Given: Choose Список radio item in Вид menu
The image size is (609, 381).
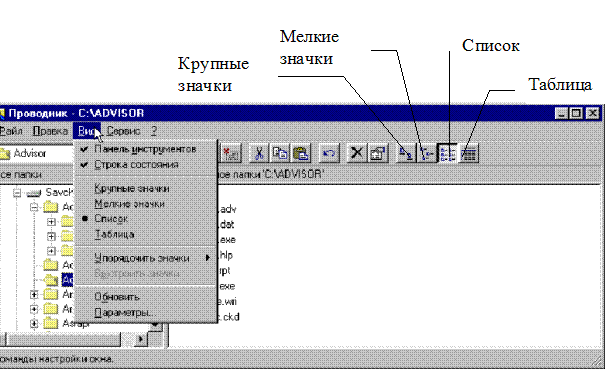Looking at the screenshot, I should point(145,219).
